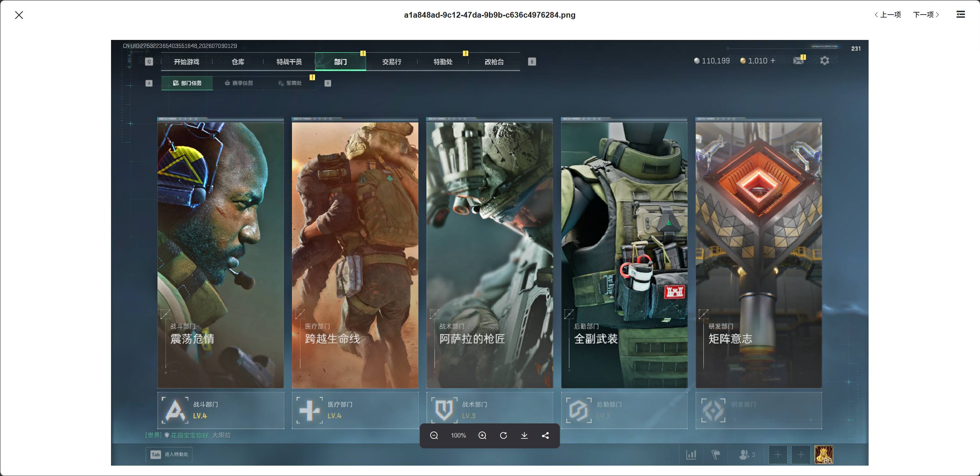Click the small expand icon above 医疗部门 title
The width and height of the screenshot is (980, 476).
[300, 314]
